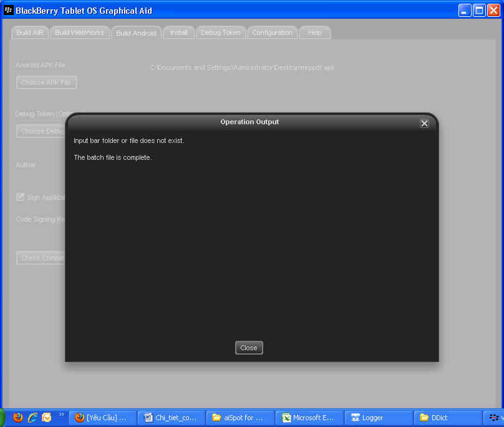Open the Help tab
The width and height of the screenshot is (504, 427).
(x=314, y=32)
